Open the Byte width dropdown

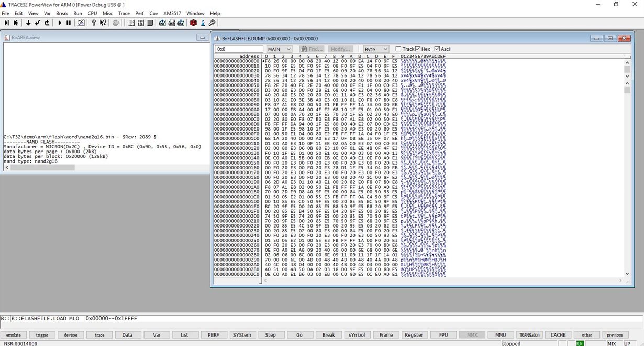pos(376,49)
